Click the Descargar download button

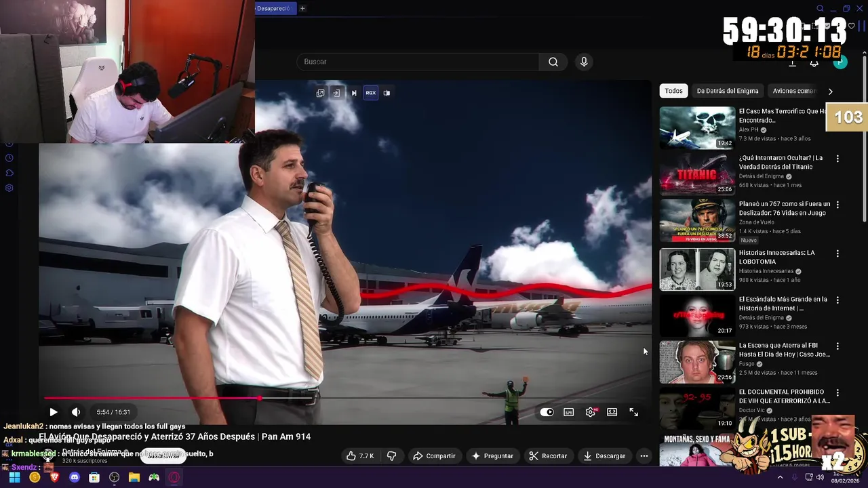pos(604,456)
